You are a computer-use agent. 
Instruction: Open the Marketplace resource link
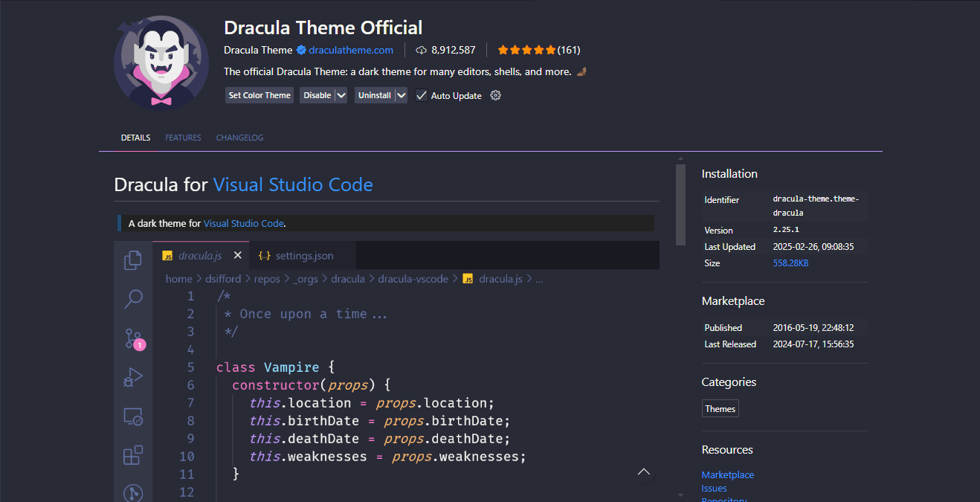727,474
